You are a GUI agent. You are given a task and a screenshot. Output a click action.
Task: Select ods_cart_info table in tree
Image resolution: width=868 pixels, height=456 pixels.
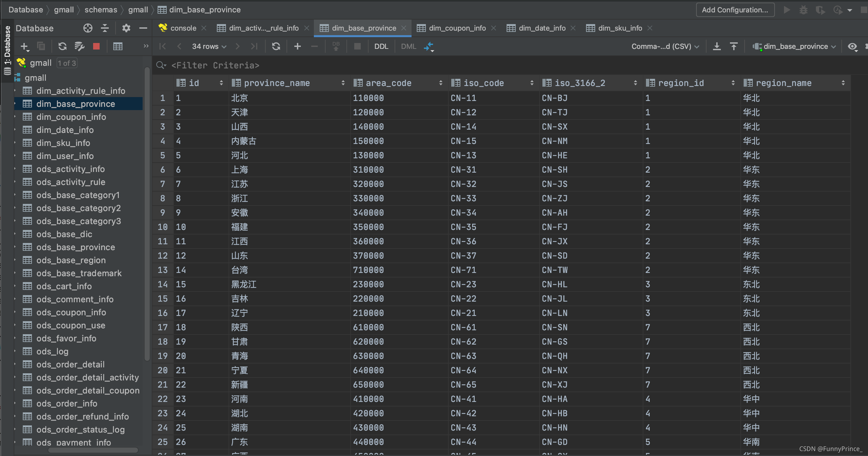pos(64,287)
